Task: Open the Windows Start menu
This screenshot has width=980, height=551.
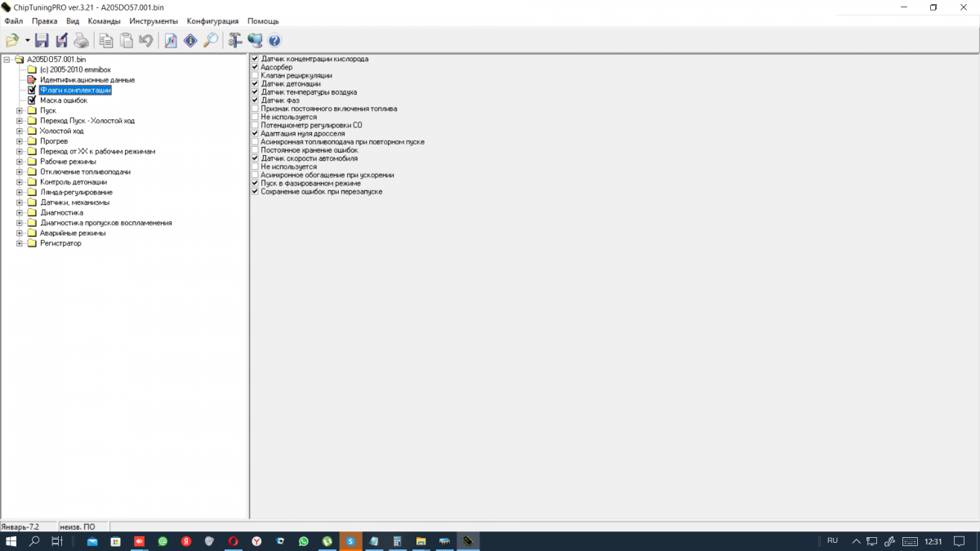Action: pyautogui.click(x=11, y=541)
